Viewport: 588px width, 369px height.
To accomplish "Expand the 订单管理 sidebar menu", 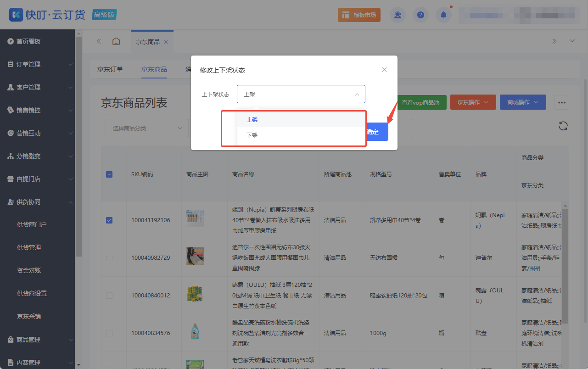I will (37, 64).
